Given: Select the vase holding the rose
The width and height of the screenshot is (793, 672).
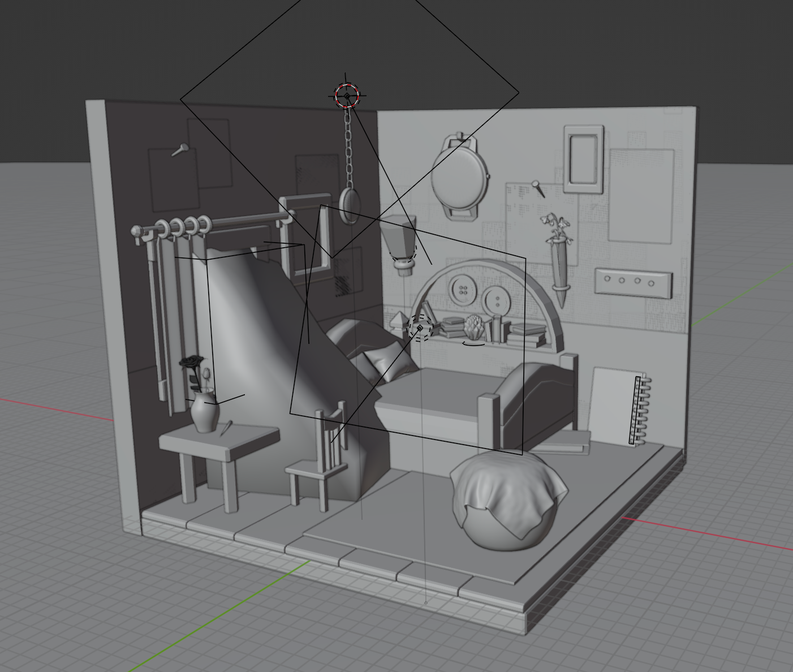Looking at the screenshot, I should point(205,412).
